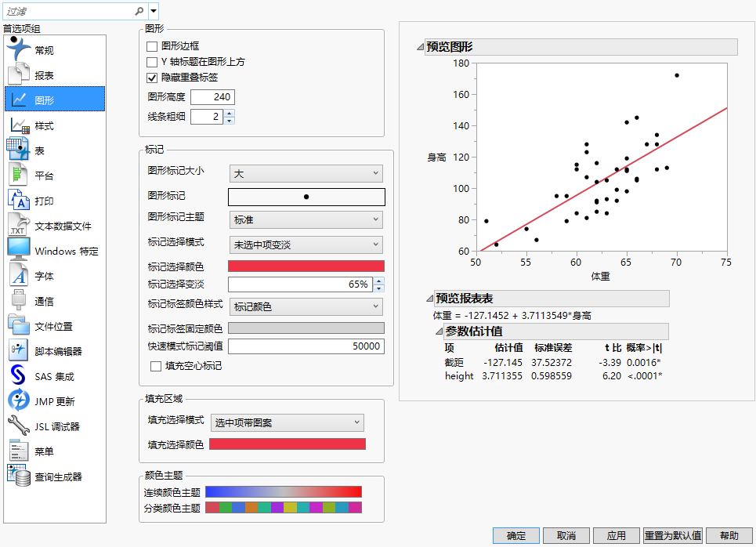
Task: Increase 标记选择变淡 with up arrow
Action: (379, 281)
